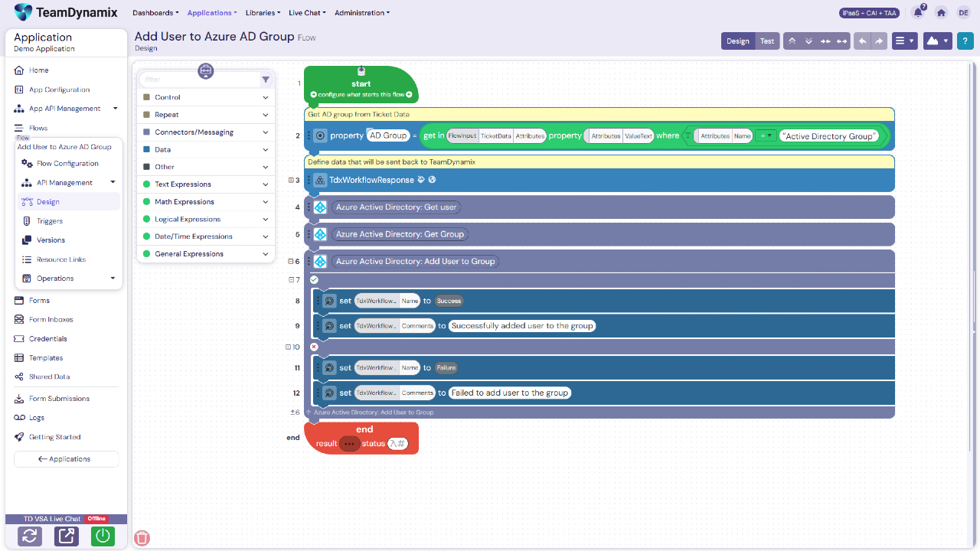Image resolution: width=980 pixels, height=551 pixels.
Task: Click the filter funnel icon
Action: [266, 80]
